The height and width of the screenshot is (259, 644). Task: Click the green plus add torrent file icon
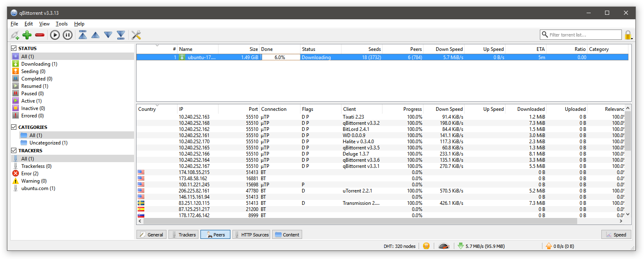[x=27, y=35]
